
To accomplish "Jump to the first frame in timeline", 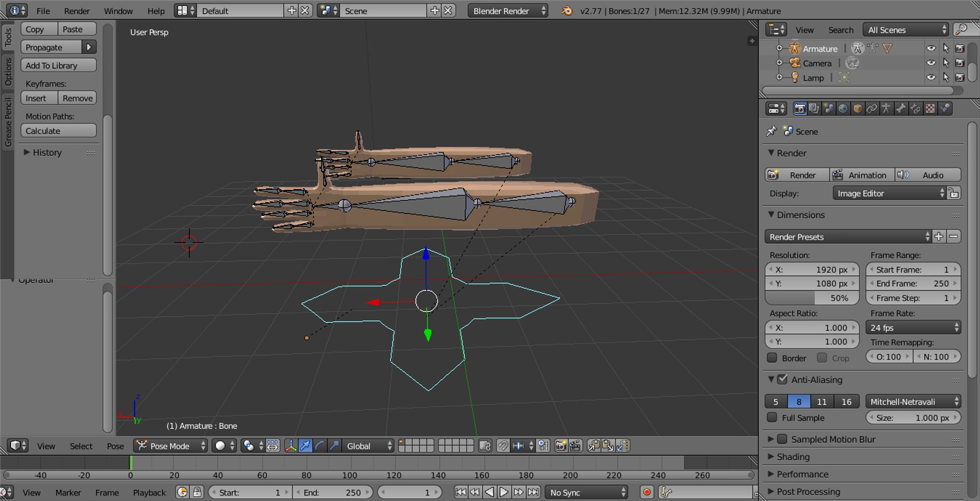I will tap(460, 492).
